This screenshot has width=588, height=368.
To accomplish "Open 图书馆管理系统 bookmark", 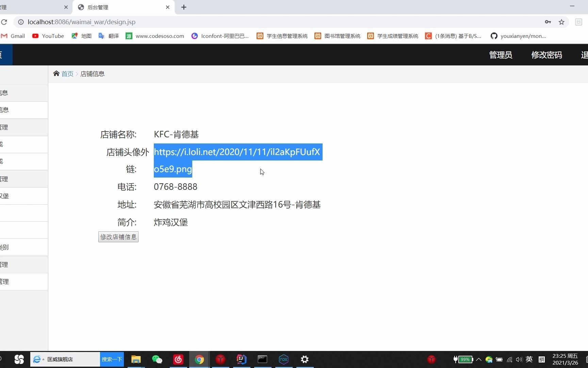I will tap(337, 36).
